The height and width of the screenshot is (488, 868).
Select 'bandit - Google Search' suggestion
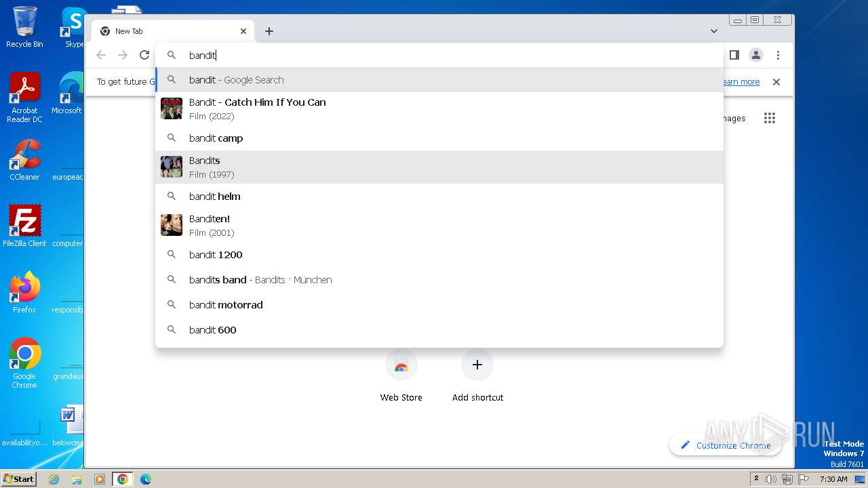[x=439, y=79]
